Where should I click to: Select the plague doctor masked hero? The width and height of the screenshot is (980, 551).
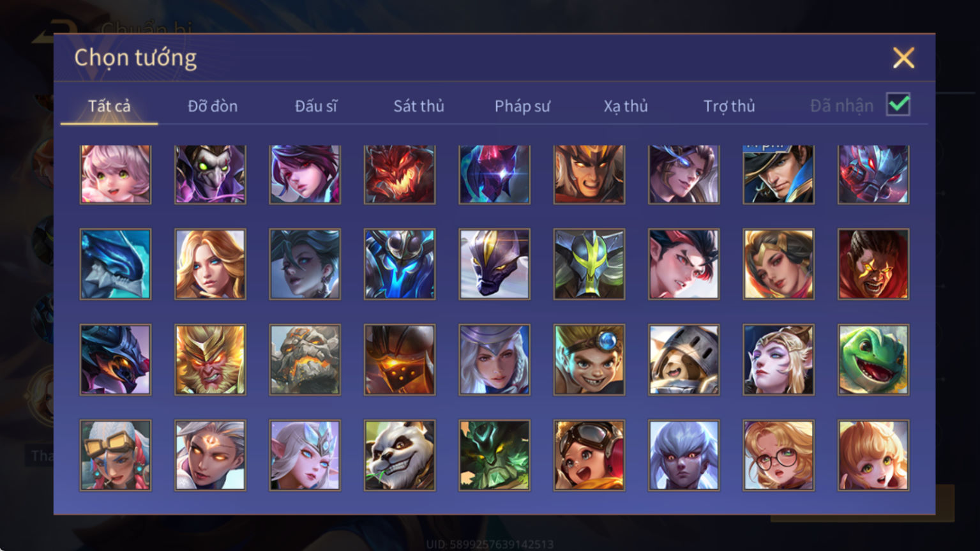pyautogui.click(x=210, y=174)
